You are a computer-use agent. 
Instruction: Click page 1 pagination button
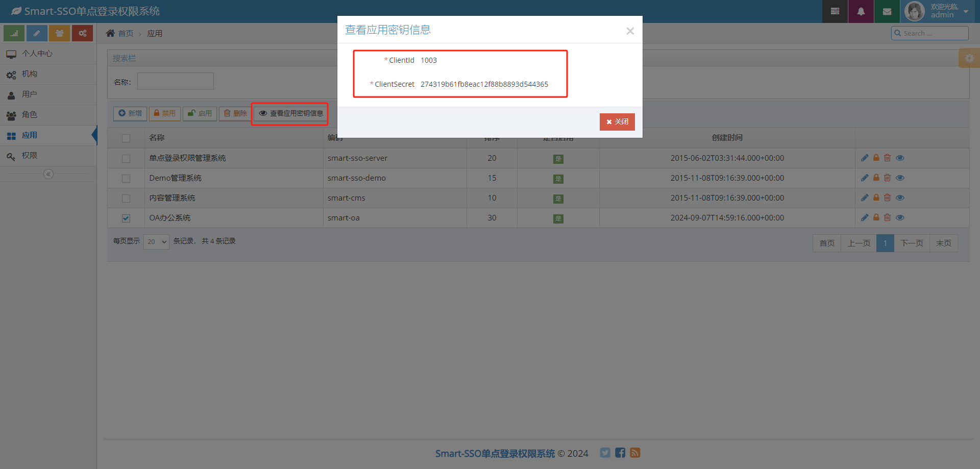point(885,243)
